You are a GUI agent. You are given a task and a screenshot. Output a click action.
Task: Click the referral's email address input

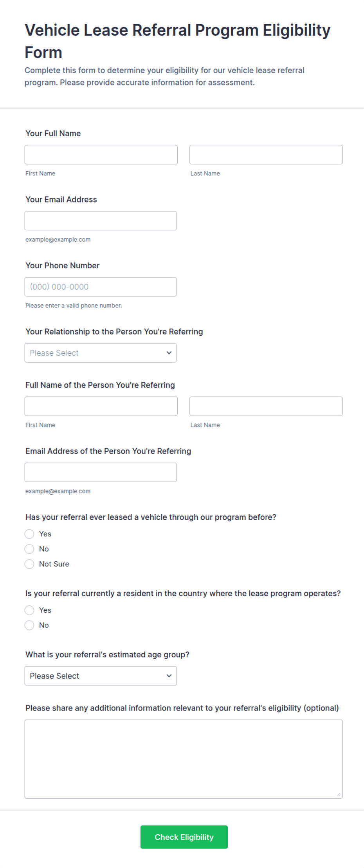101,472
